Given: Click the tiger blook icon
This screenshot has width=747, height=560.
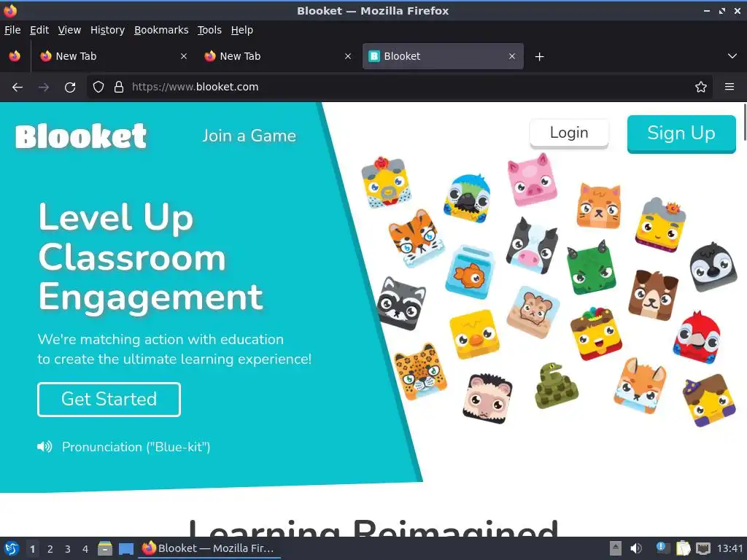Looking at the screenshot, I should 416,238.
